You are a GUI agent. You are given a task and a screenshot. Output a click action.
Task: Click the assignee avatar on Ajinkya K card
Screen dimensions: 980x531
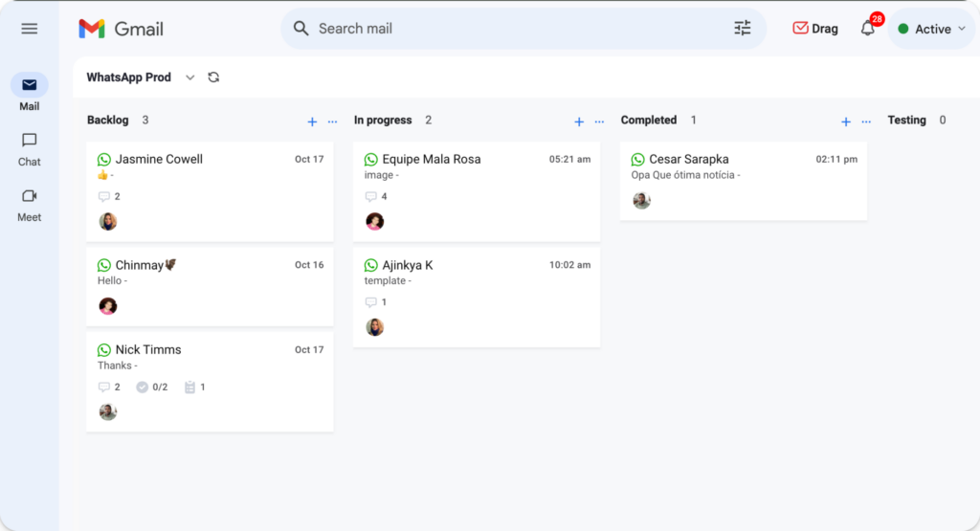click(375, 327)
